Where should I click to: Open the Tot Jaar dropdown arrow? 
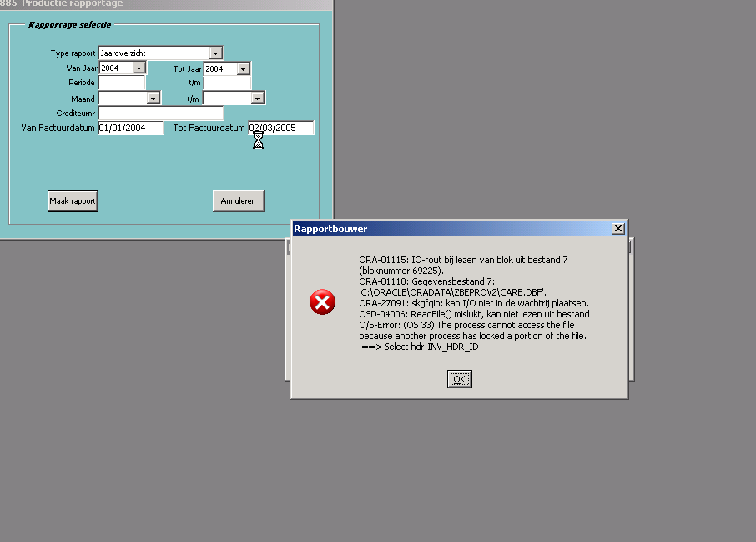(244, 69)
